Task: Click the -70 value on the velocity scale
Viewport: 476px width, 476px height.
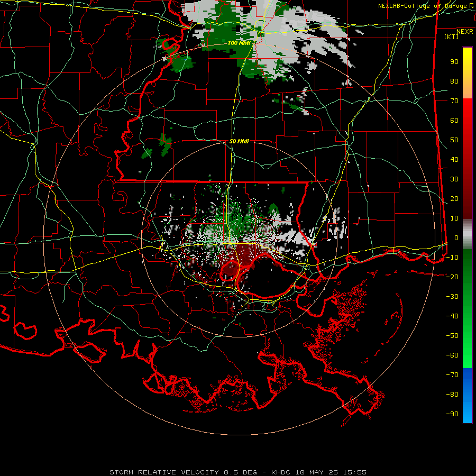Action: point(452,375)
